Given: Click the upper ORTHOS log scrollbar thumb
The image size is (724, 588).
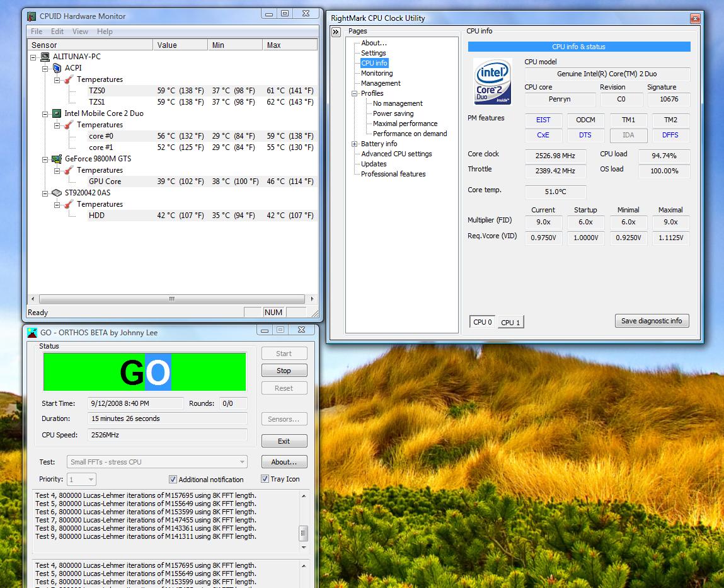Looking at the screenshot, I should [x=303, y=533].
